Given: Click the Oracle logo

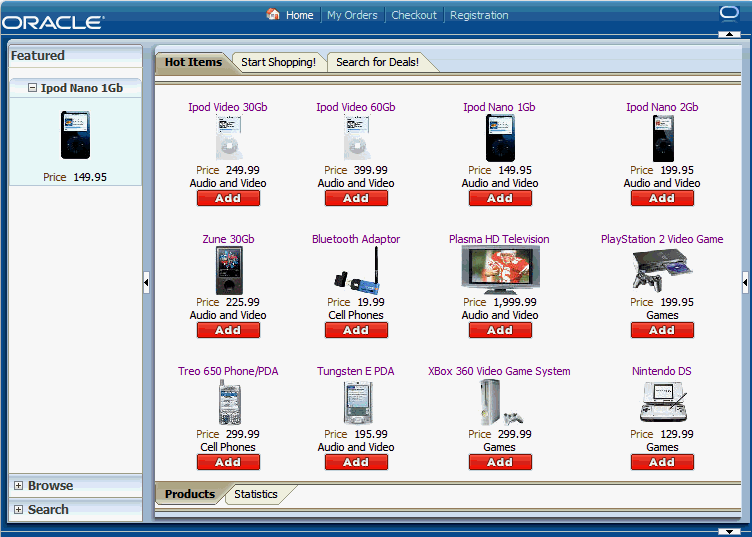Looking at the screenshot, I should tap(53, 23).
